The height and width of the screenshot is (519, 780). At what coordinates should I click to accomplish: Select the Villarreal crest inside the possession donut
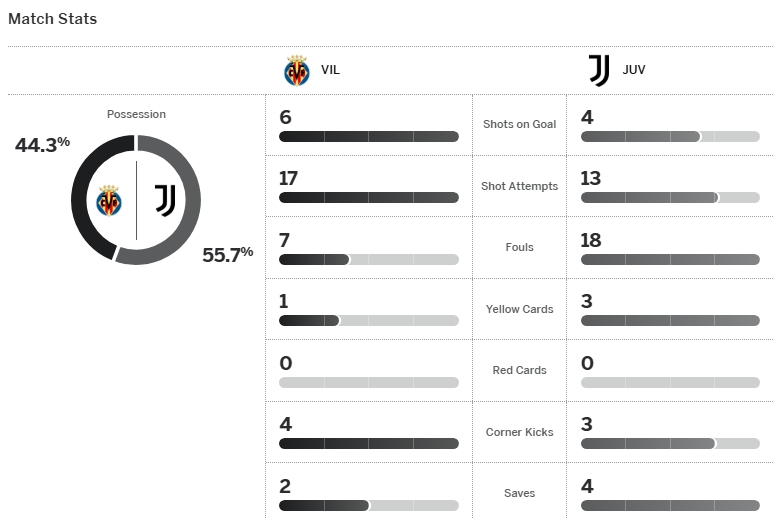(x=109, y=201)
